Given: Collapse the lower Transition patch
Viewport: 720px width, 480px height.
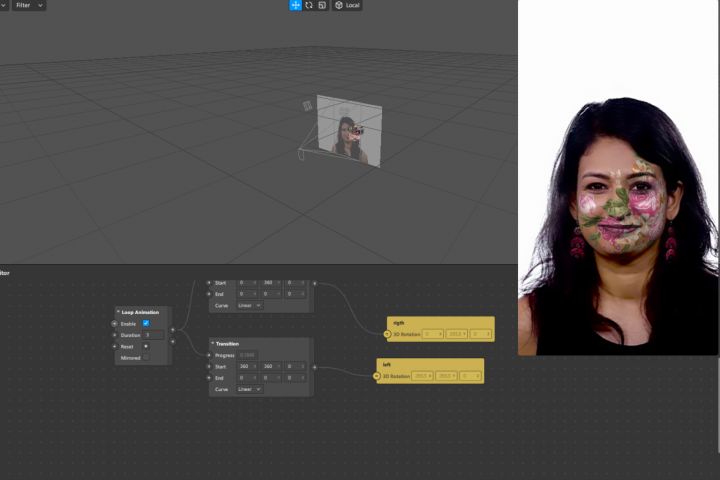Looking at the screenshot, I should pos(212,343).
